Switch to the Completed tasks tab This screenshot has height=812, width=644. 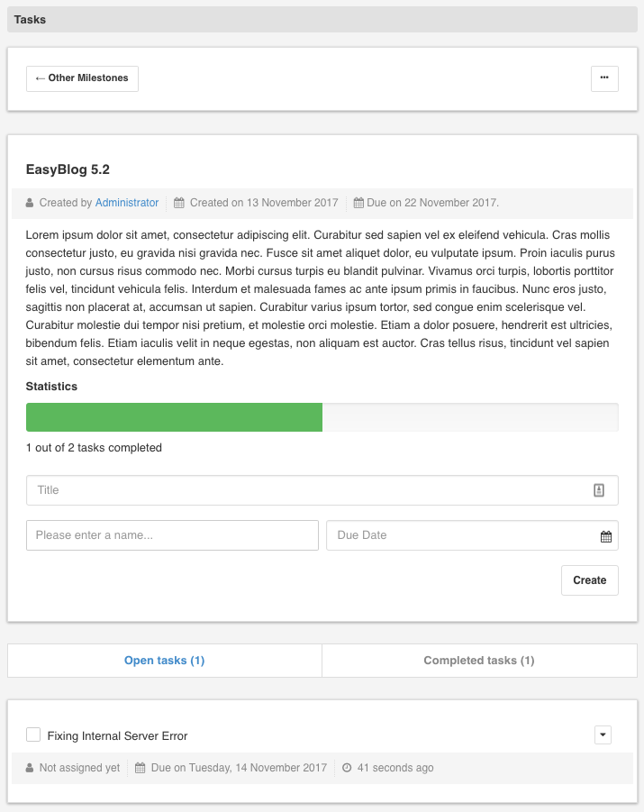[479, 661]
